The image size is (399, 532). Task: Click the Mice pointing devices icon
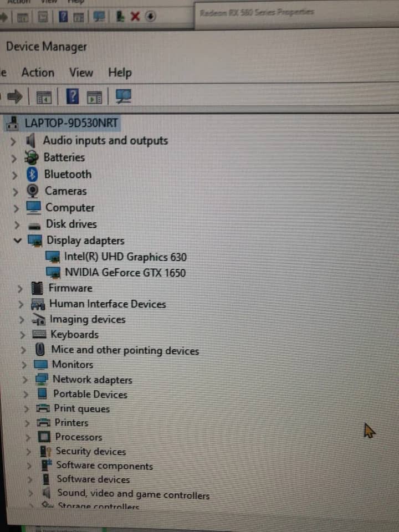pyautogui.click(x=40, y=350)
